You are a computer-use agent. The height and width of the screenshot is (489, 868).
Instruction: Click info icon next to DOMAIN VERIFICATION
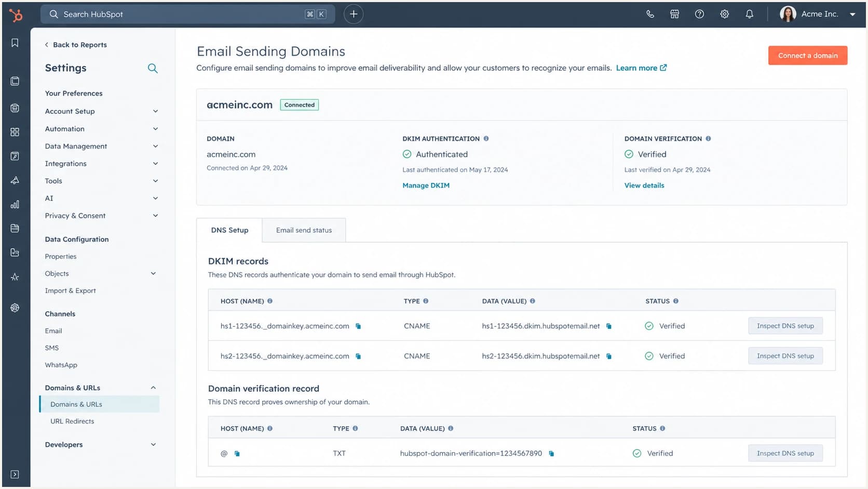708,139
